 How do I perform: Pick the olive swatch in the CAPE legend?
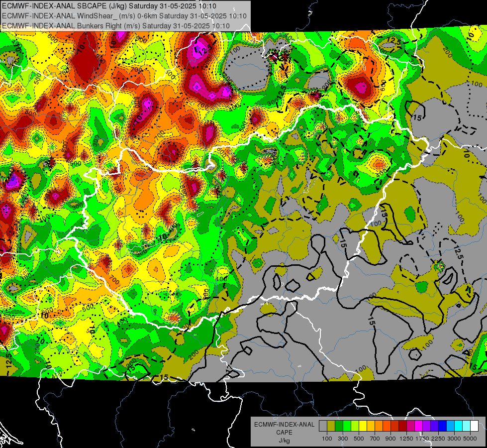[x=331, y=426]
